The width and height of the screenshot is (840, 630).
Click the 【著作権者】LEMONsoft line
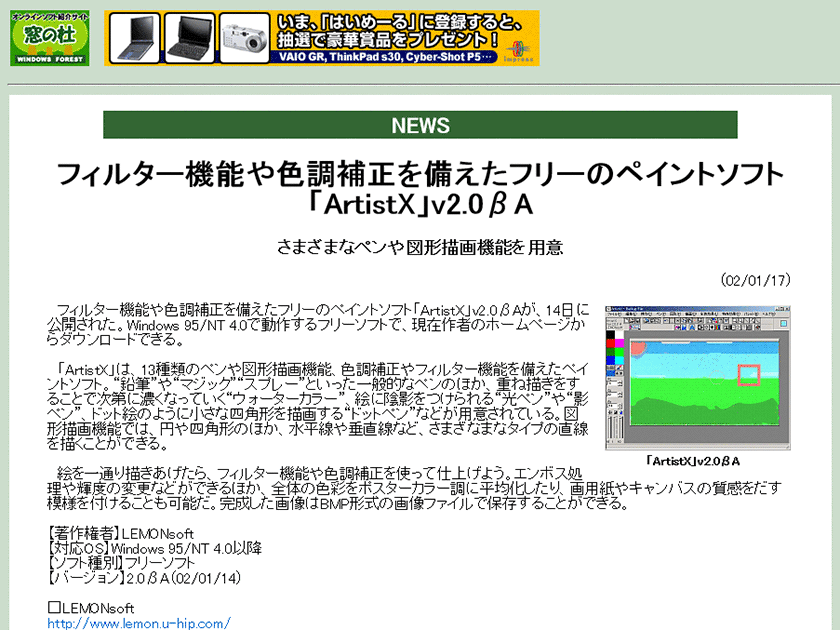coord(121,534)
